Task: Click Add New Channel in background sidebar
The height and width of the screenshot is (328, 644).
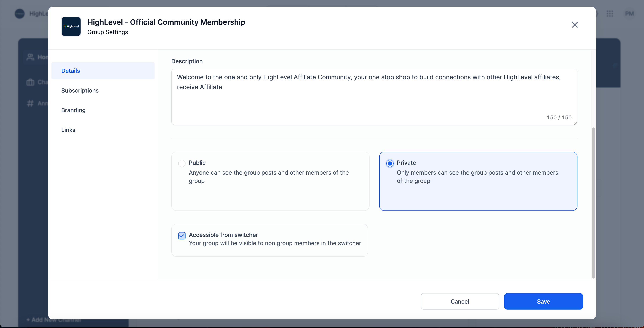Action: [x=54, y=319]
